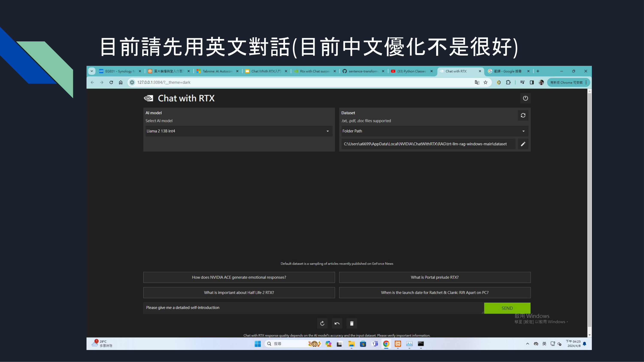
Task: Open the Folder Path dataset dropdown
Action: (435, 131)
